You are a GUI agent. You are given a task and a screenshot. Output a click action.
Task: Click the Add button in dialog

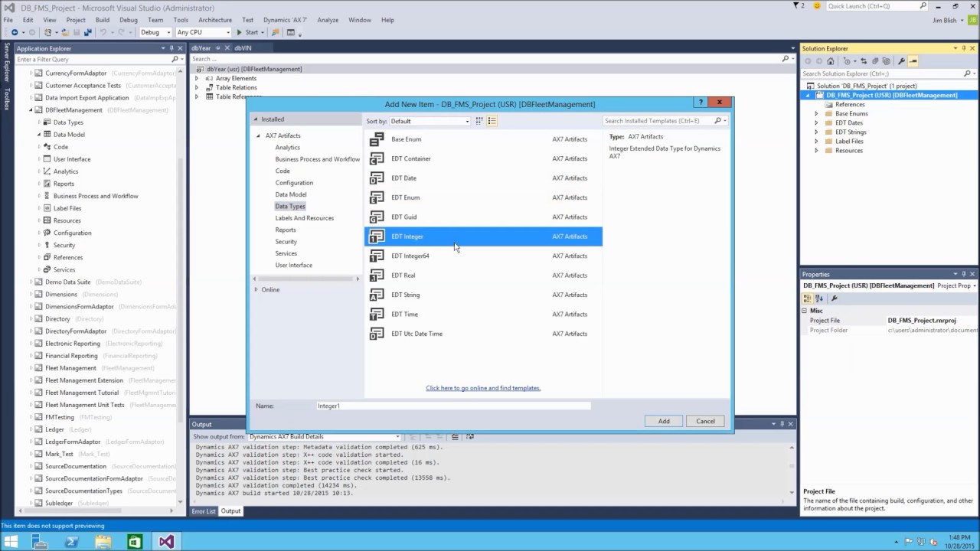point(664,421)
